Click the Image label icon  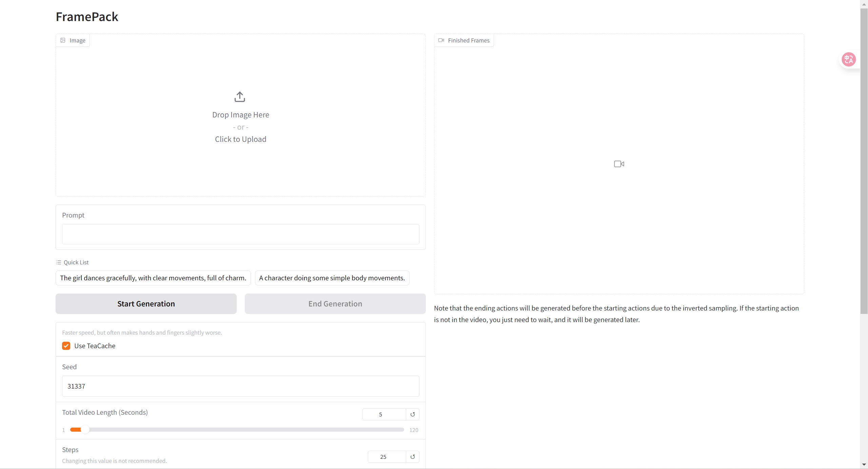click(63, 40)
